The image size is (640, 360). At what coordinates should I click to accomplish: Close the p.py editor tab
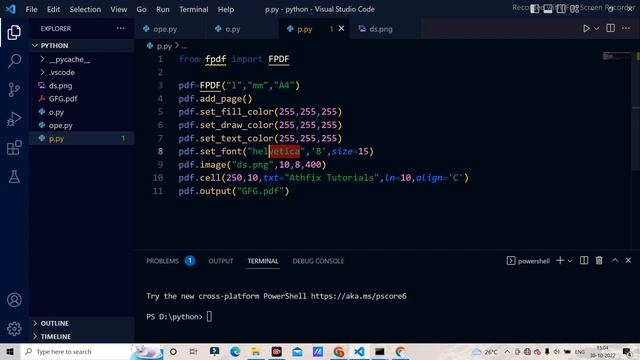click(341, 28)
